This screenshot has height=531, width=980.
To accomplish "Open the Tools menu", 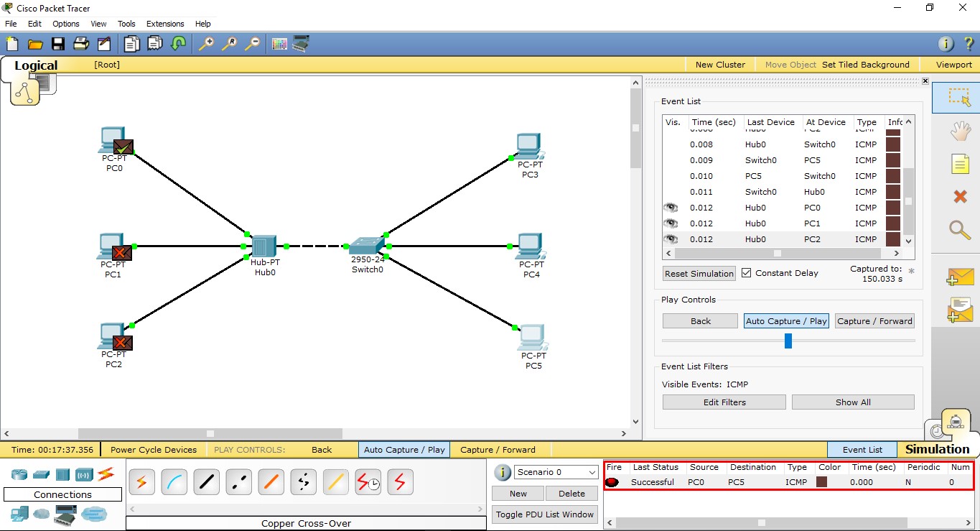I will point(126,24).
